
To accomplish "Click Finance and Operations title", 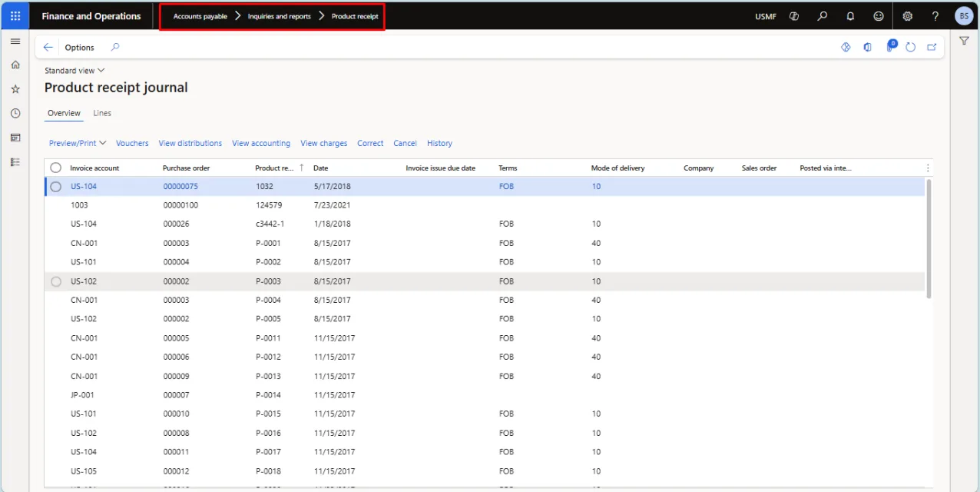I will pos(91,16).
